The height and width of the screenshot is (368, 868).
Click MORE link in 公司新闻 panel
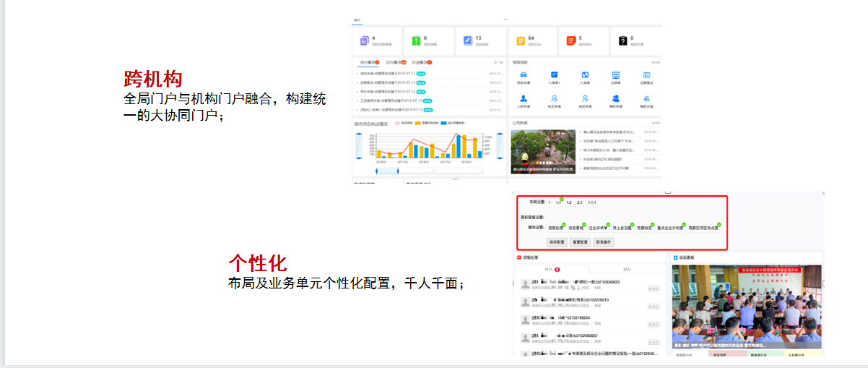click(x=655, y=124)
